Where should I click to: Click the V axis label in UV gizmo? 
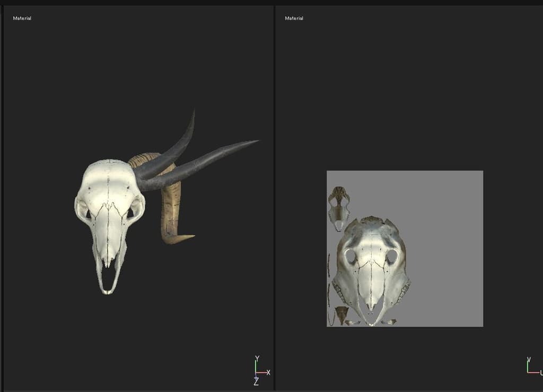[528, 360]
